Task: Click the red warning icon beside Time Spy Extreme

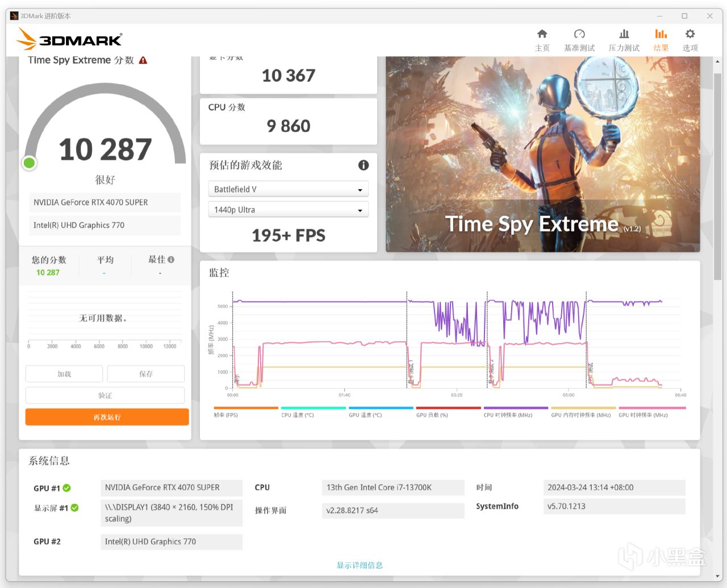Action: pyautogui.click(x=143, y=60)
